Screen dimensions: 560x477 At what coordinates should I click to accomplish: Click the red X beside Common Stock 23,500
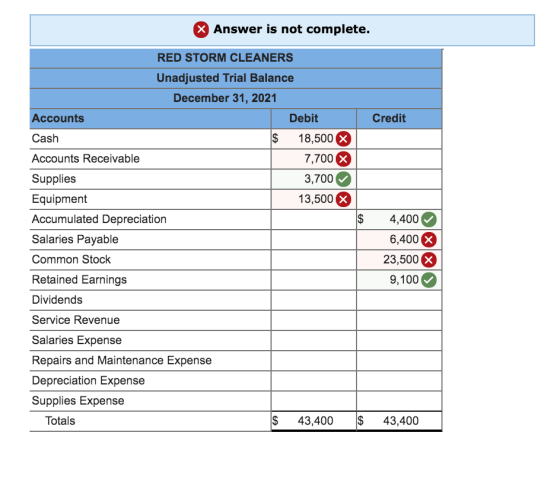[x=429, y=260]
